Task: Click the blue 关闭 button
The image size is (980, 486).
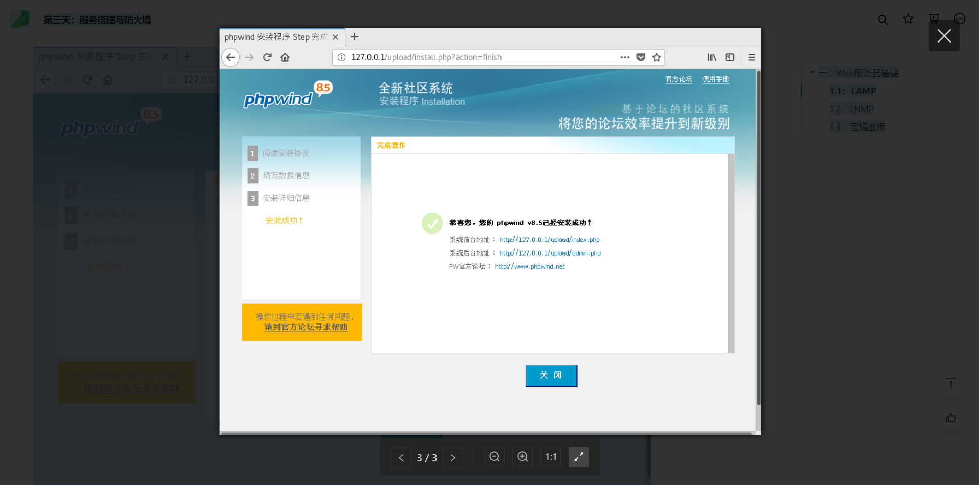Action: [x=551, y=375]
